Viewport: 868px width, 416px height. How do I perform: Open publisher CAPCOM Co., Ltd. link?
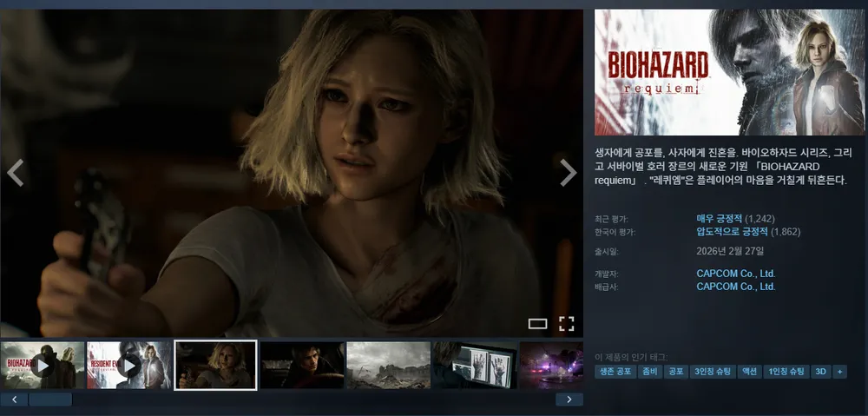736,287
